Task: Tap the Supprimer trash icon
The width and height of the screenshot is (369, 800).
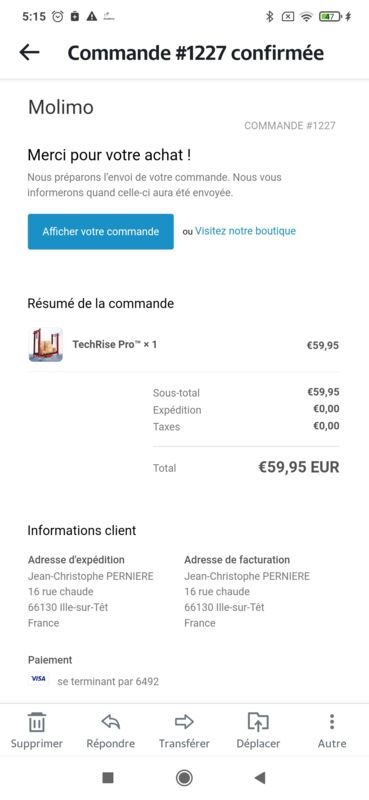Action: [37, 722]
